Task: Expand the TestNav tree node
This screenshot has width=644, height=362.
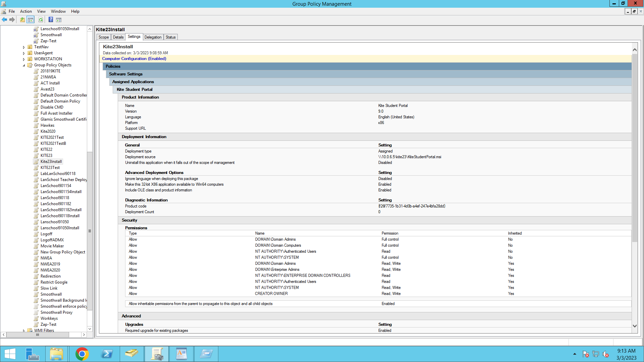Action: 24,47
